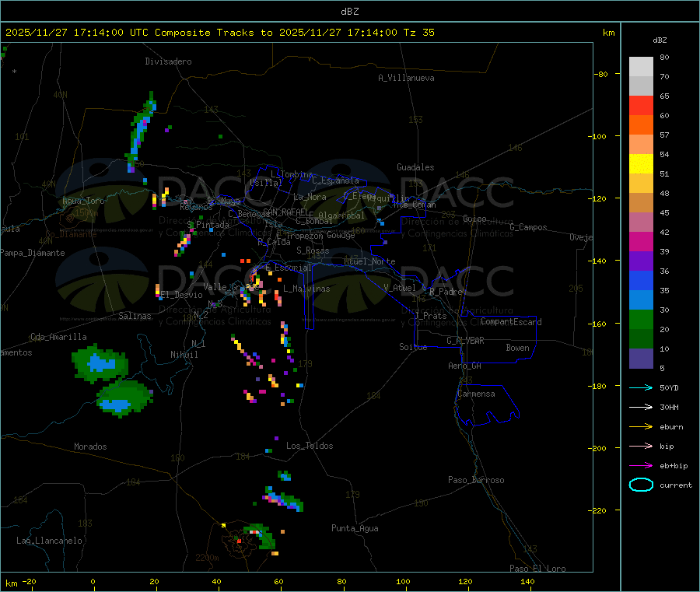The width and height of the screenshot is (700, 592).
Task: Click the Nihuil map label
Action: [184, 355]
